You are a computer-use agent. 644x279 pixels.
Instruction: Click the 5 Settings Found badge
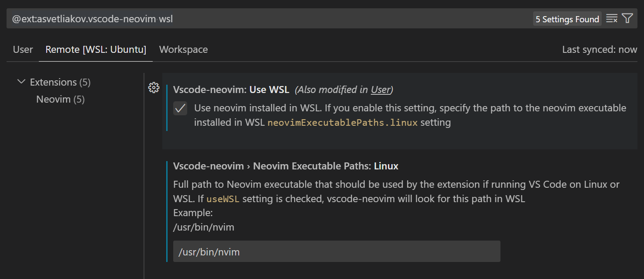(x=567, y=19)
